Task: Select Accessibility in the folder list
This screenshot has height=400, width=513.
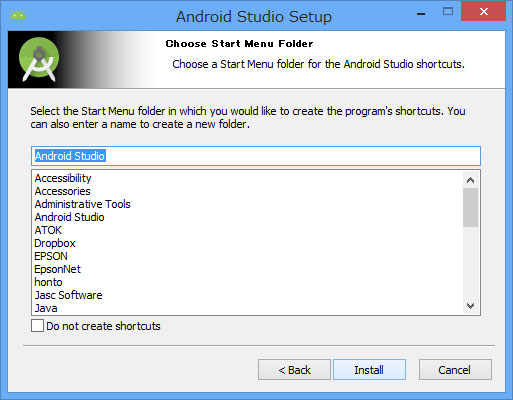Action: [63, 178]
